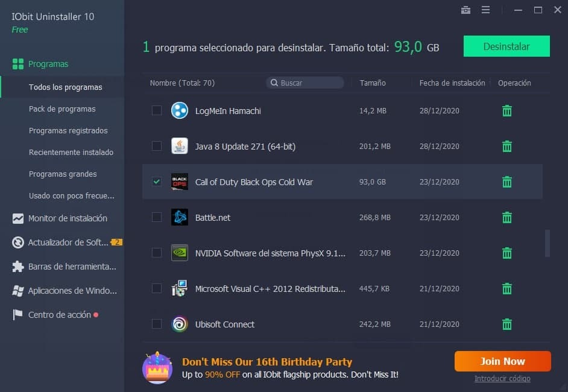Image resolution: width=568 pixels, height=392 pixels.
Task: Open Actualizador de Software section
Action: click(68, 242)
